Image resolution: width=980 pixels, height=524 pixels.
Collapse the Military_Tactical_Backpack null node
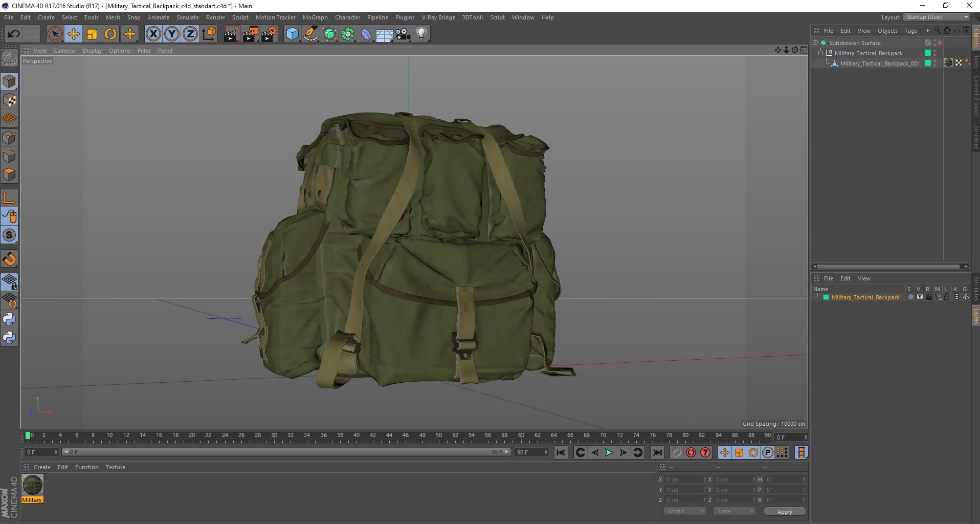[x=821, y=53]
